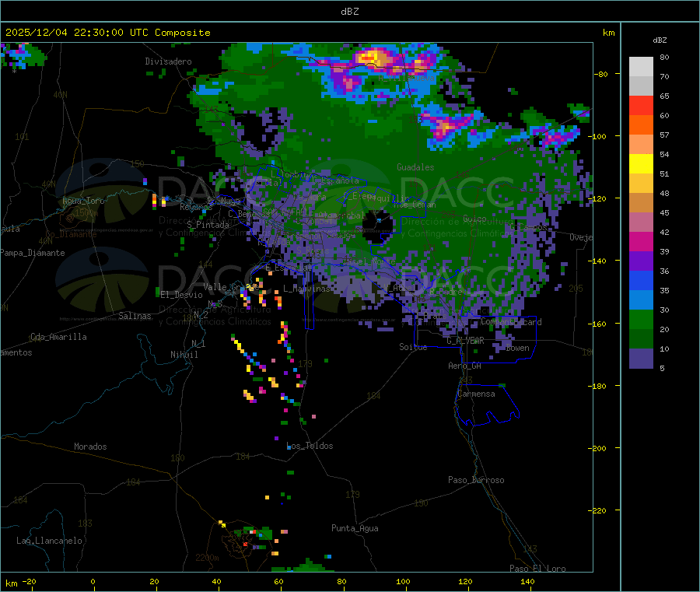
Task: Click the light gray 80 dBZ legend swatch
Action: tap(641, 67)
